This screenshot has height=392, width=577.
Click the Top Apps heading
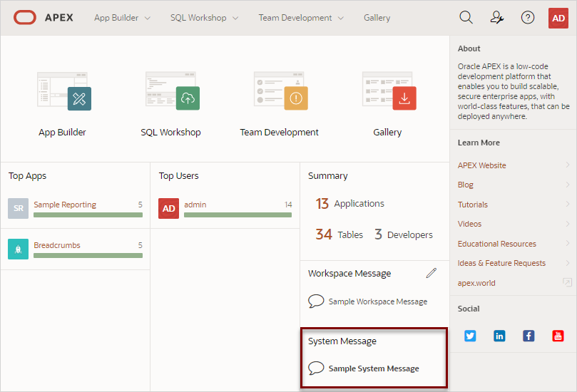27,176
